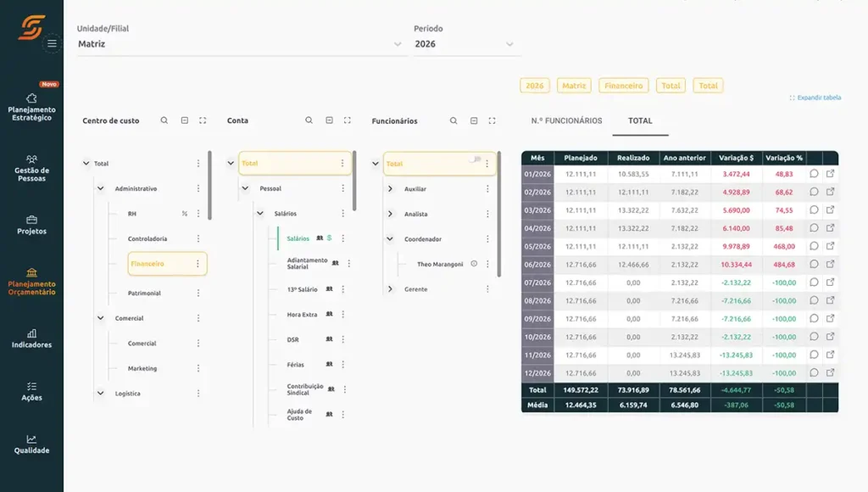The height and width of the screenshot is (492, 868).
Task: Select Patrimonial cost center
Action: click(x=144, y=294)
